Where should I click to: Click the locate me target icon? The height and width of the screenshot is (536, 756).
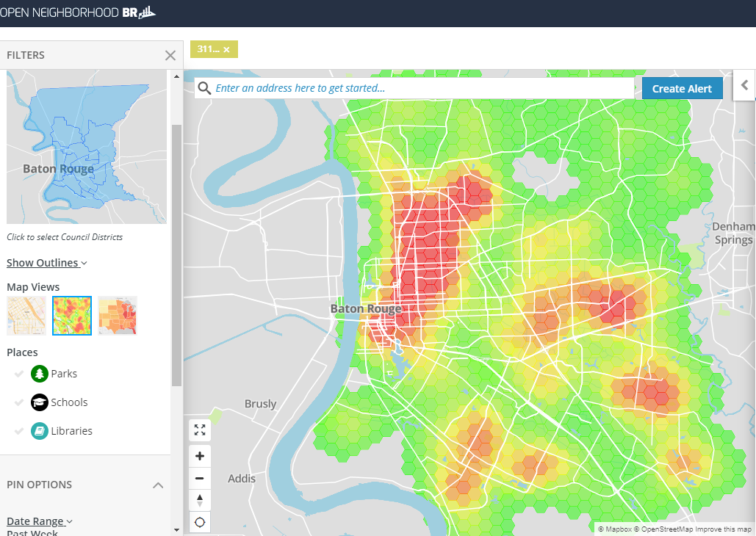pyautogui.click(x=200, y=523)
